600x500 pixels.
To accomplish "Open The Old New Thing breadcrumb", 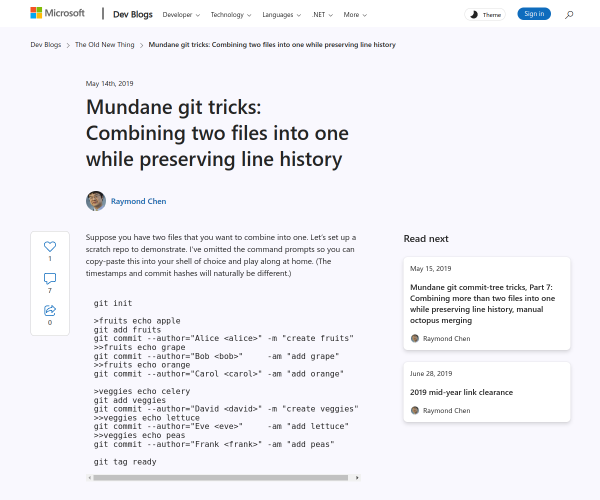I will click(x=104, y=45).
